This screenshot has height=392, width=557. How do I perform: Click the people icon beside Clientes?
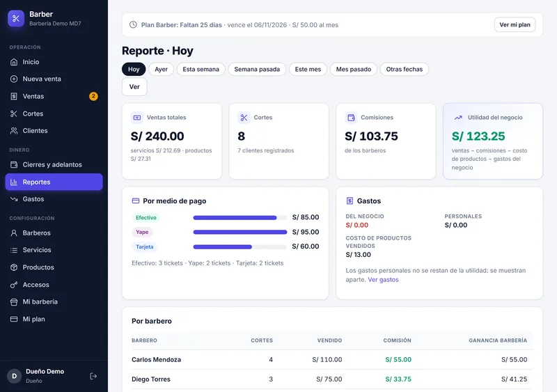pos(14,131)
